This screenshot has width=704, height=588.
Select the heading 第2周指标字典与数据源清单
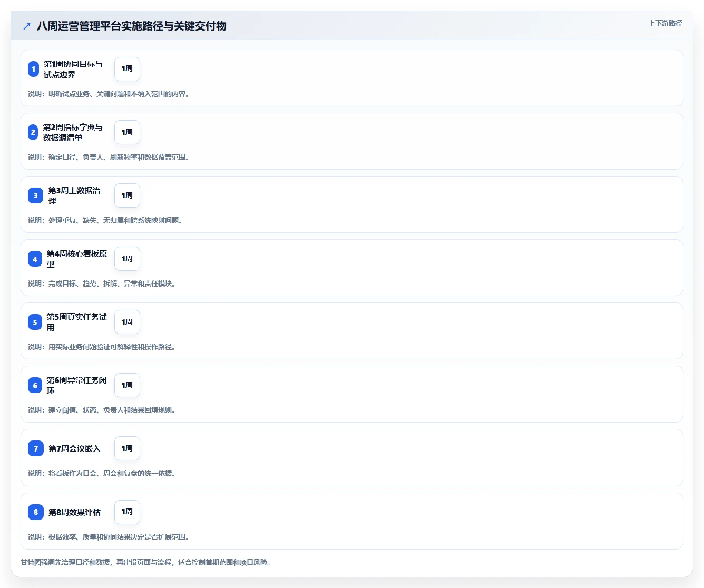pos(73,132)
